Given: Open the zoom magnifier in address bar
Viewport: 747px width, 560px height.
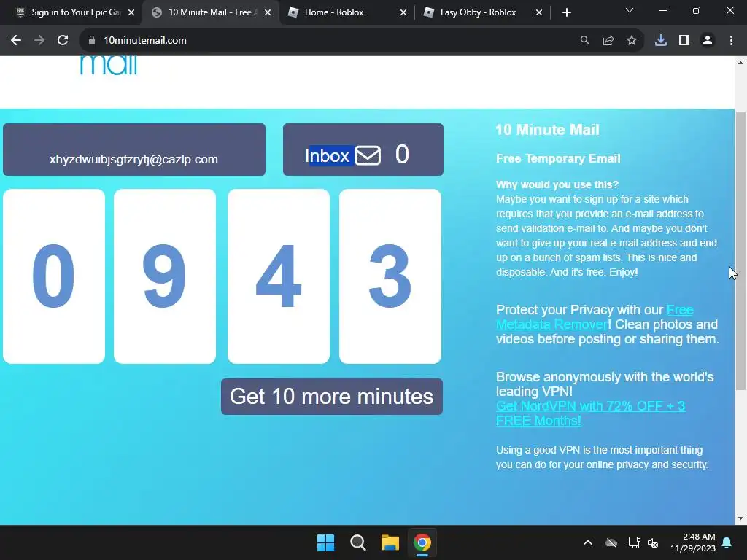Looking at the screenshot, I should coord(584,41).
